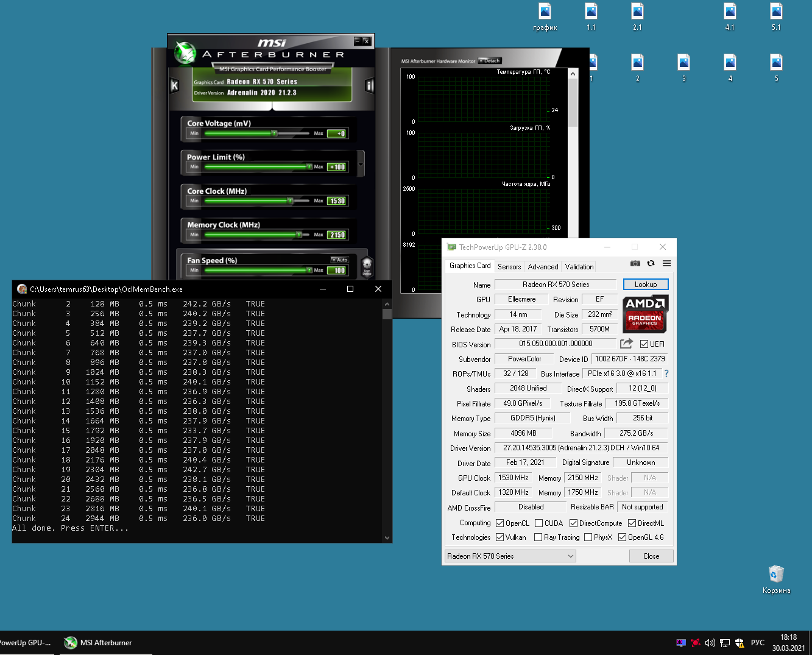
Task: Open the Radeon RX 570 Series dropdown
Action: click(510, 556)
